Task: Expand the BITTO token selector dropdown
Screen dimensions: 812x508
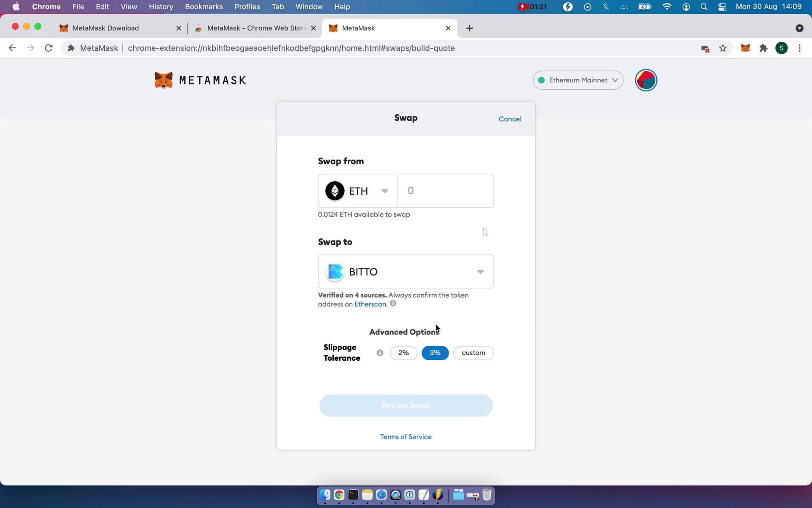Action: click(479, 271)
